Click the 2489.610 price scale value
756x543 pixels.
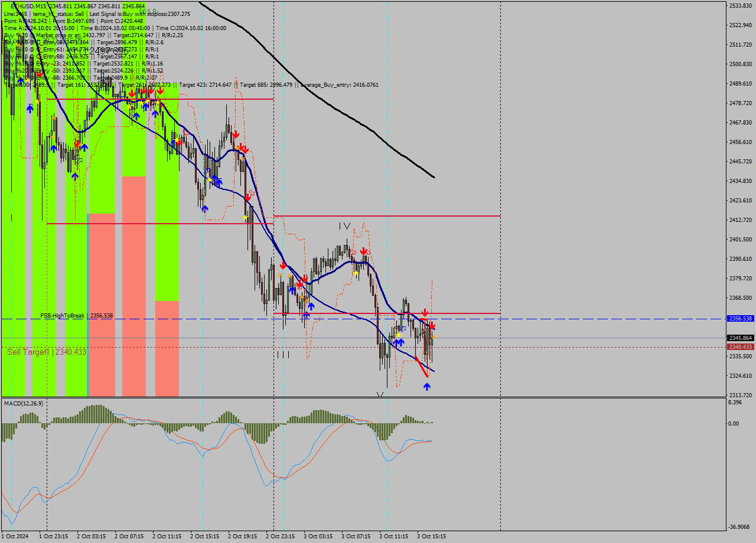point(740,84)
